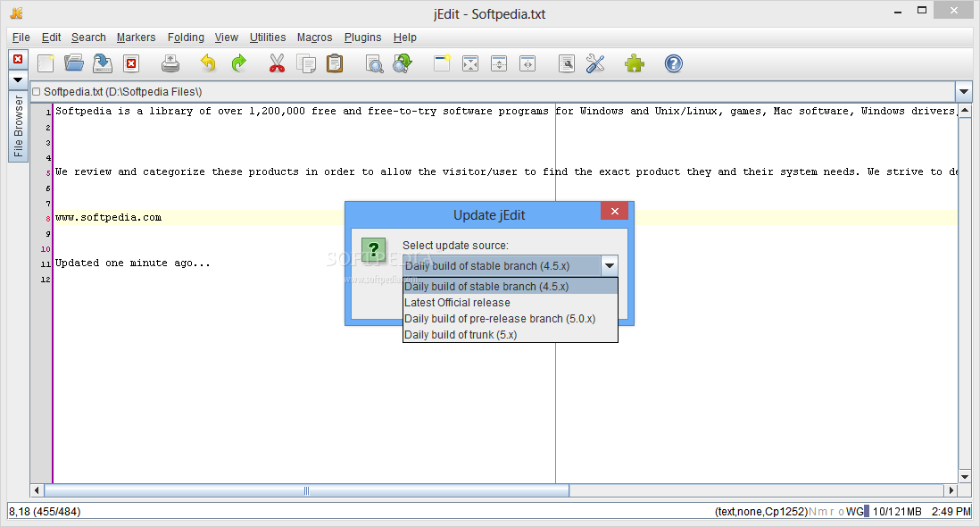Open Plugin Manager puzzle icon
This screenshot has width=980, height=527.
pyautogui.click(x=635, y=63)
